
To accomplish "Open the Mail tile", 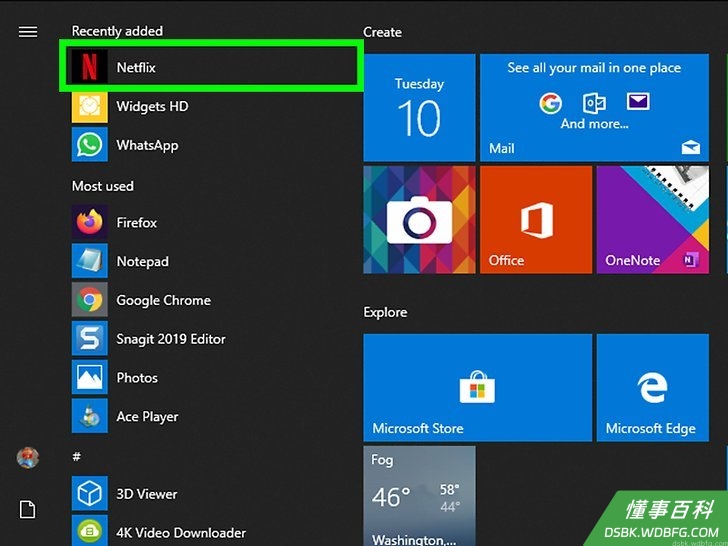I will [594, 108].
